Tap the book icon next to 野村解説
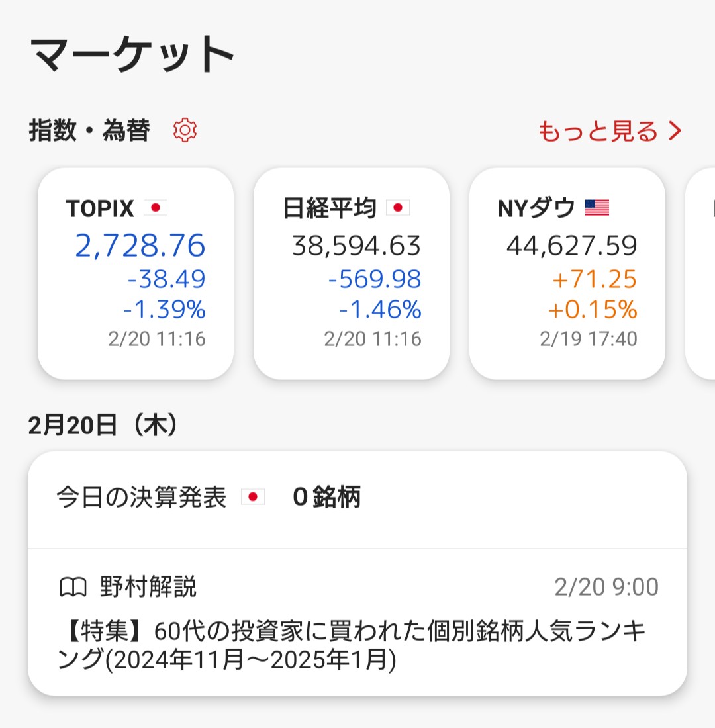The image size is (715, 728). (x=73, y=587)
